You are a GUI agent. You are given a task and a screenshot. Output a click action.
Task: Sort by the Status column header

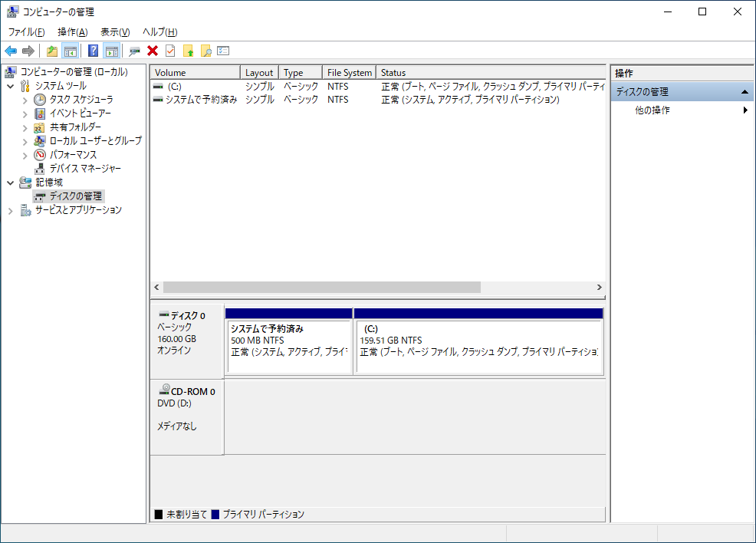[491, 72]
